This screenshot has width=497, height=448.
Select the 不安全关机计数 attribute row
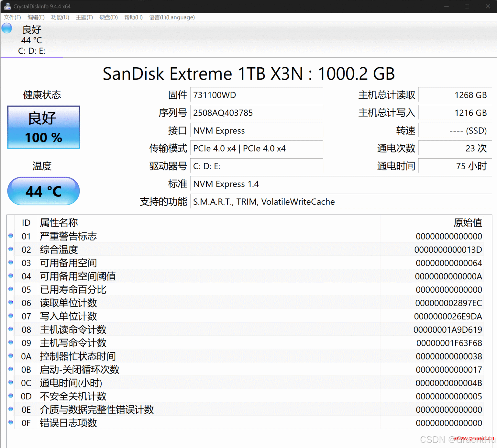click(x=246, y=396)
